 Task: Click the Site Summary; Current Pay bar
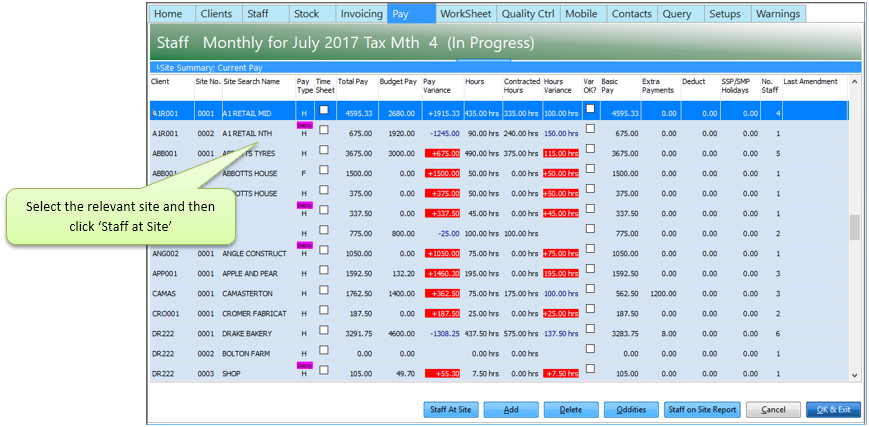click(504, 68)
